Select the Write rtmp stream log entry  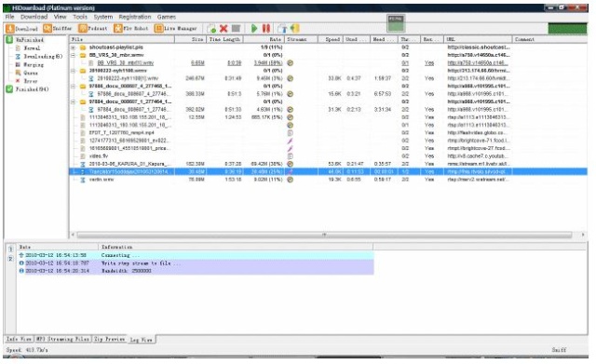[196, 263]
